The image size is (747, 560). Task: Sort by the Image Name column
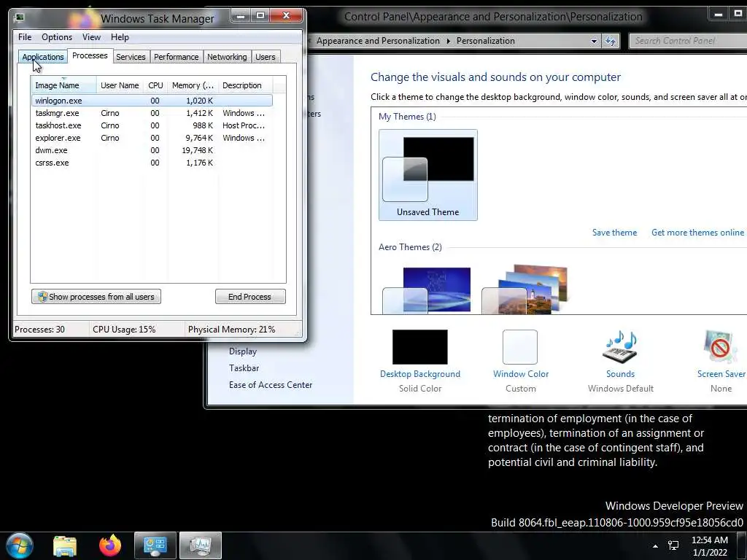pos(64,85)
